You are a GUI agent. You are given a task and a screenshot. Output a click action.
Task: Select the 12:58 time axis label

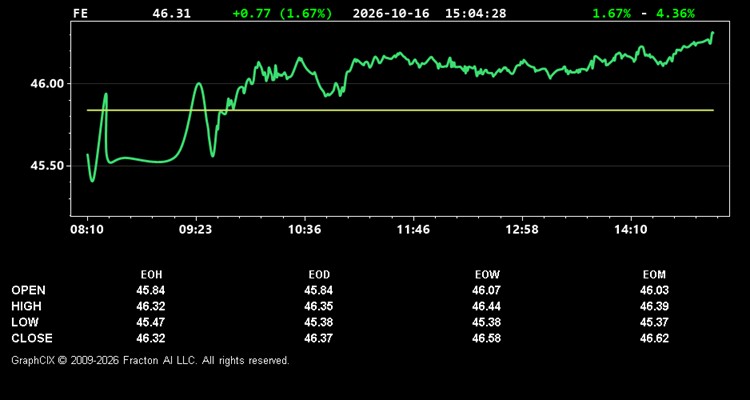coord(522,230)
